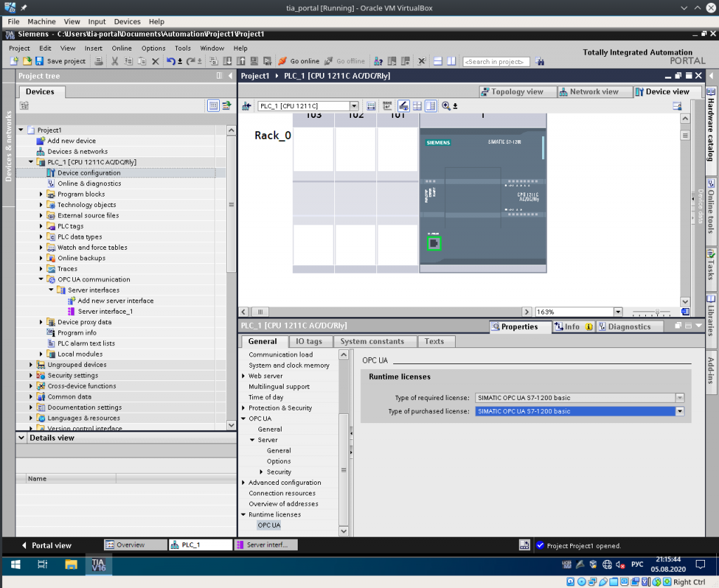Open the Windows notification center icon
Image resolution: width=719 pixels, height=588 pixels.
click(x=700, y=564)
